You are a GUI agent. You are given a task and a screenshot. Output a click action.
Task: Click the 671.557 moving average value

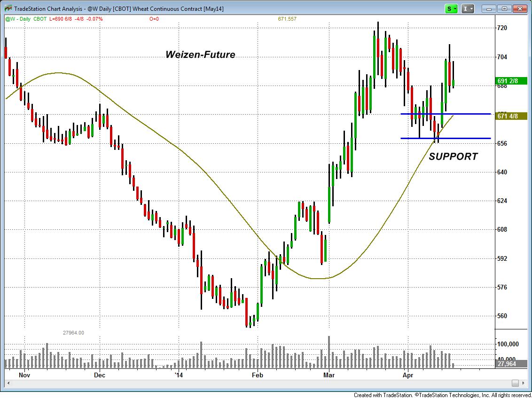(287, 19)
